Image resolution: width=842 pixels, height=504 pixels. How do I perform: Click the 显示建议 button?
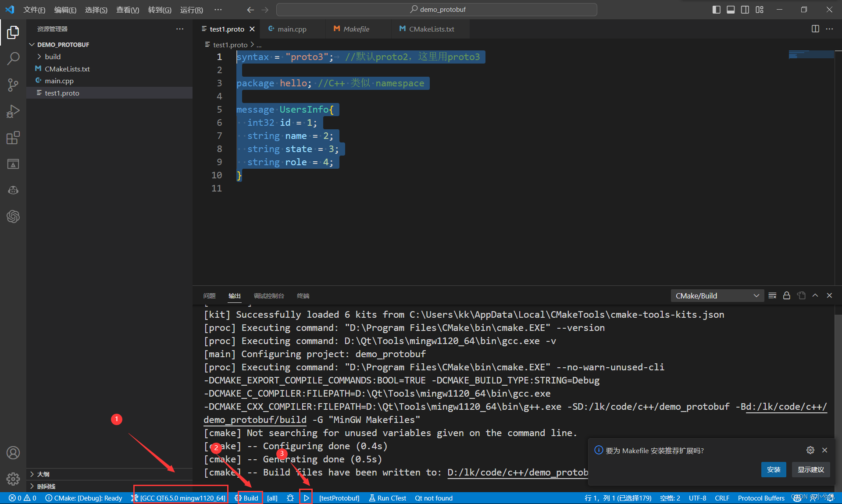810,469
